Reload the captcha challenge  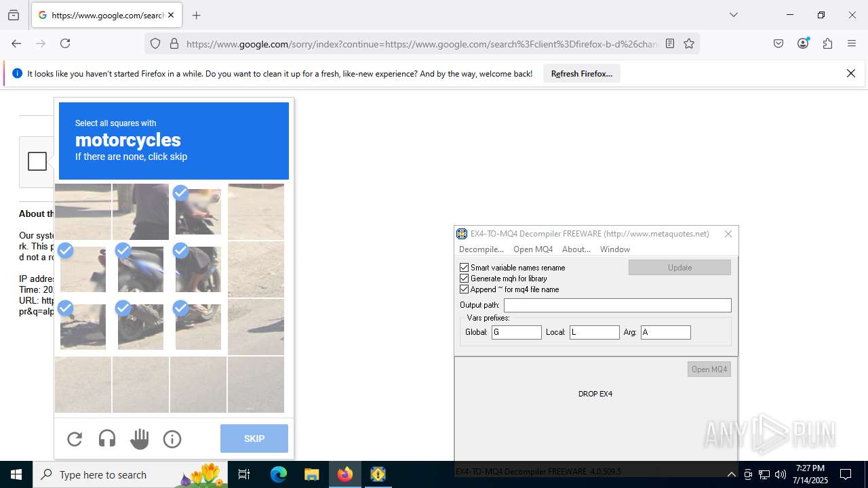pos(75,439)
